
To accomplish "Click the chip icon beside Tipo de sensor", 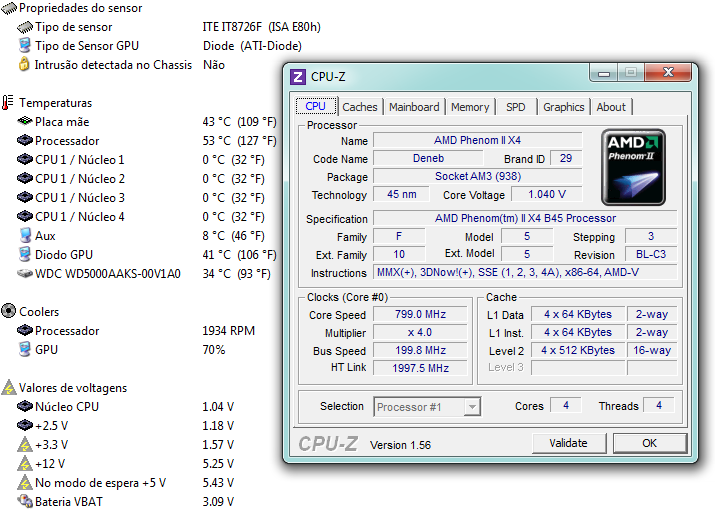I will [25, 27].
